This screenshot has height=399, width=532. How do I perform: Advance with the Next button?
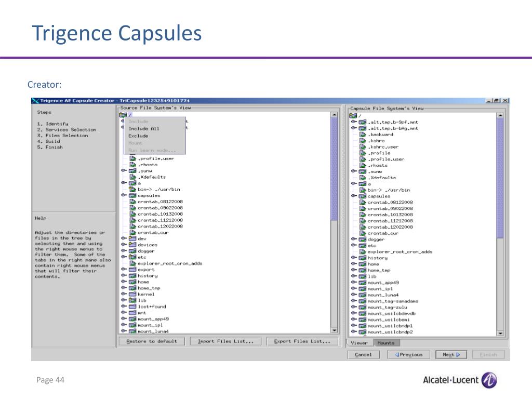click(451, 354)
